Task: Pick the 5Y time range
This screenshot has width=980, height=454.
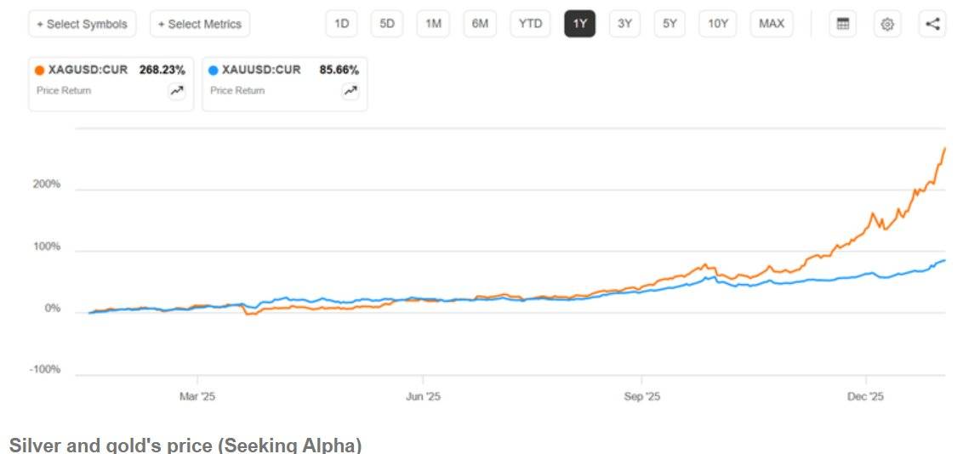Action: pyautogui.click(x=669, y=24)
